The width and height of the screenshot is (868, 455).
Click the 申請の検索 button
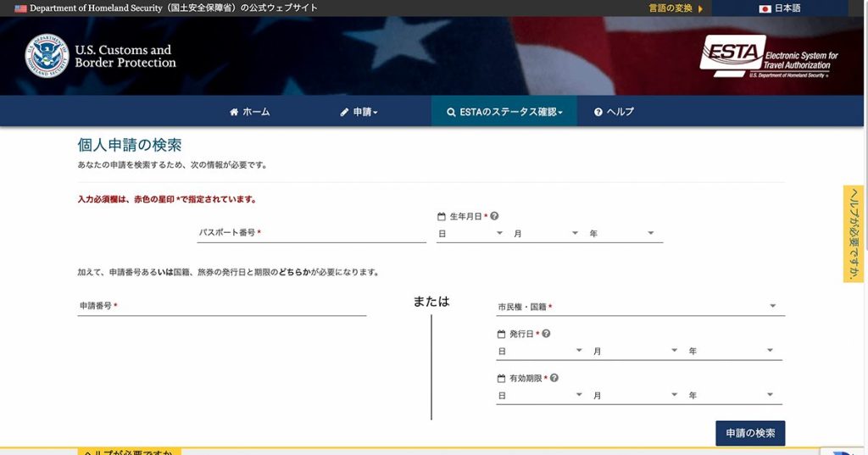click(749, 433)
